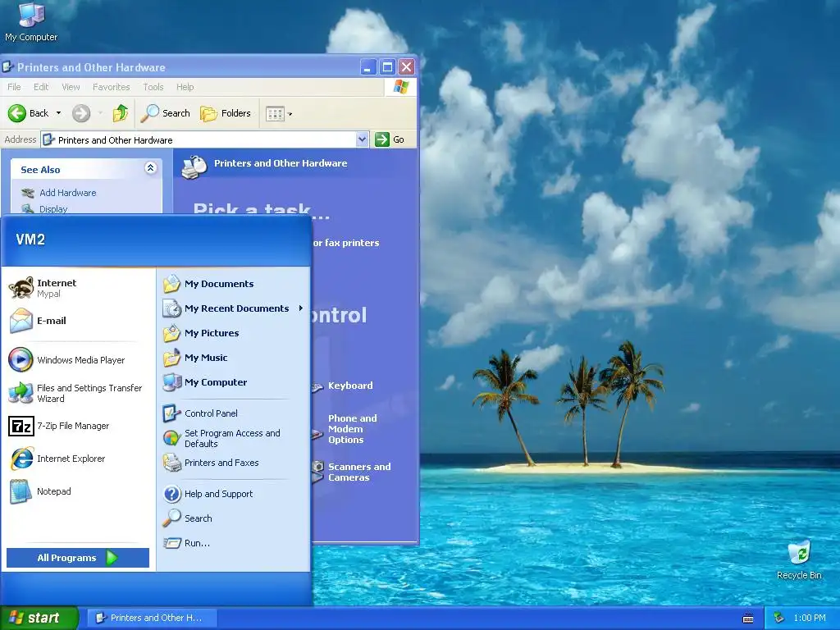Open My Pictures folder

pos(234,333)
